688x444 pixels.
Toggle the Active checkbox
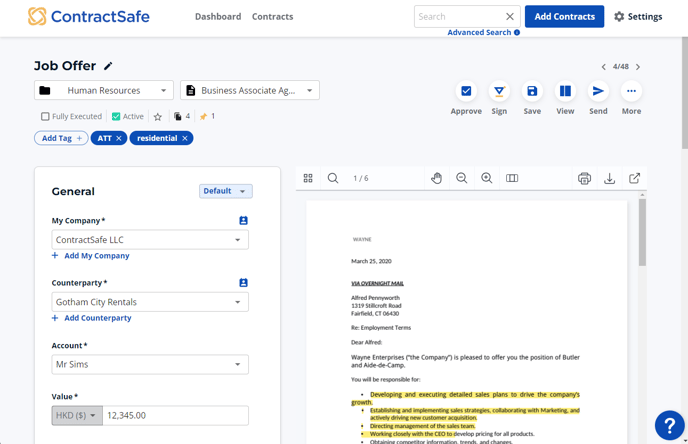[x=116, y=117]
